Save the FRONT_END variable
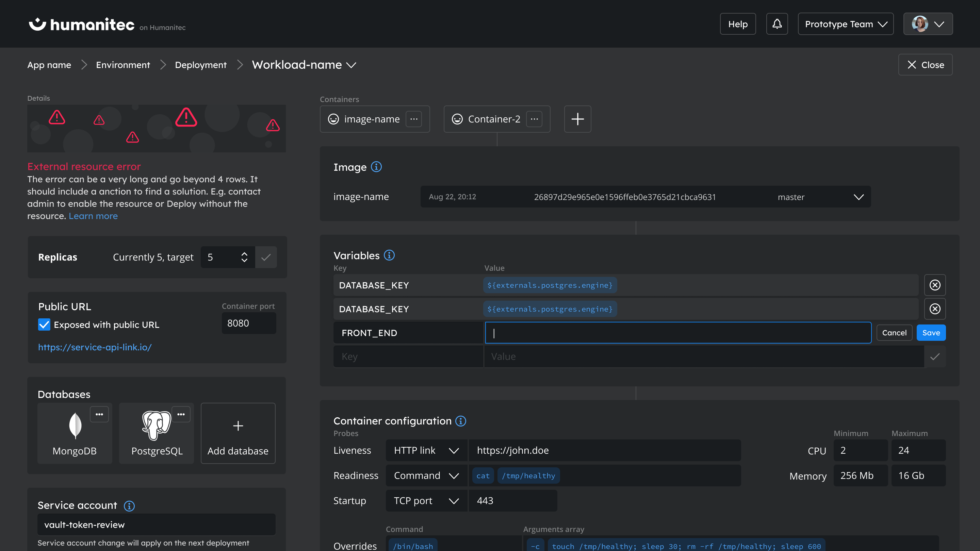Image resolution: width=980 pixels, height=551 pixels. click(931, 333)
